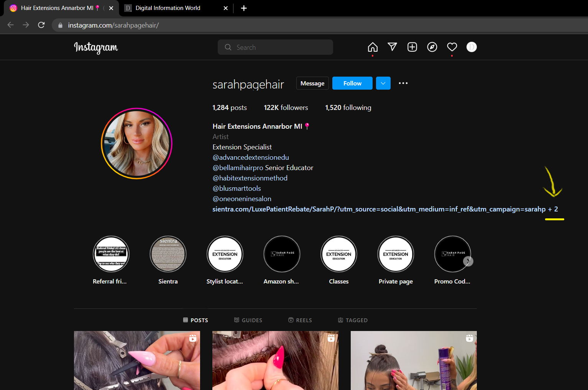588x390 pixels.
Task: Click the 1,284 posts count
Action: [x=230, y=108]
